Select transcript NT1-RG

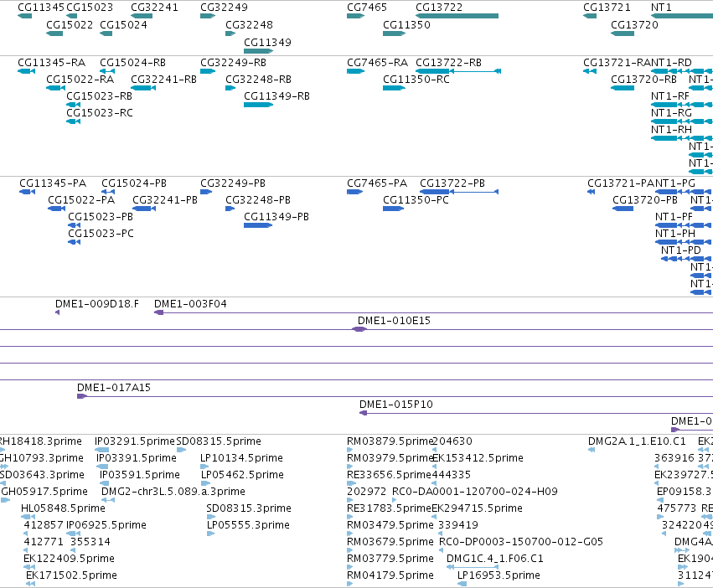click(682, 121)
